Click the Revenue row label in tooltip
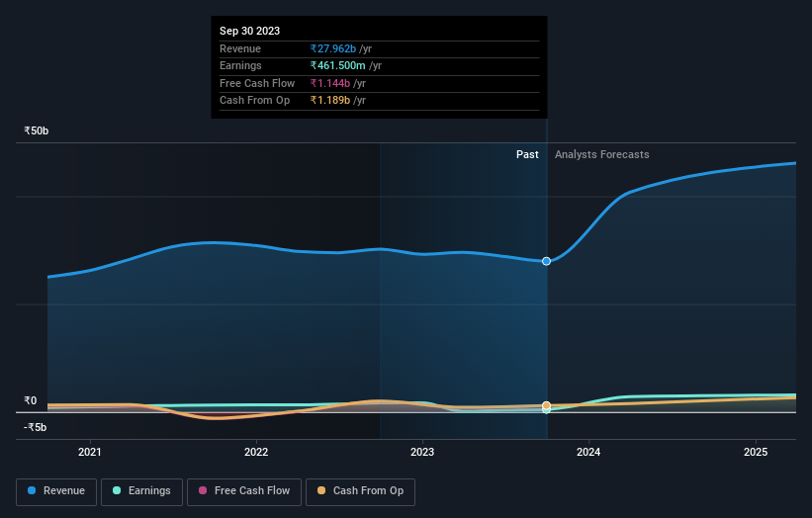The width and height of the screenshot is (812, 518). point(240,48)
